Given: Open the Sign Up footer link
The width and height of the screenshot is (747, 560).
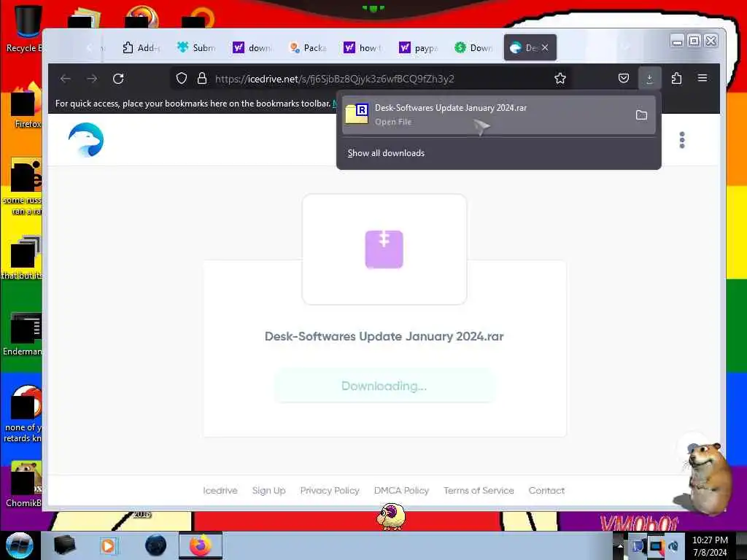Looking at the screenshot, I should tap(268, 491).
